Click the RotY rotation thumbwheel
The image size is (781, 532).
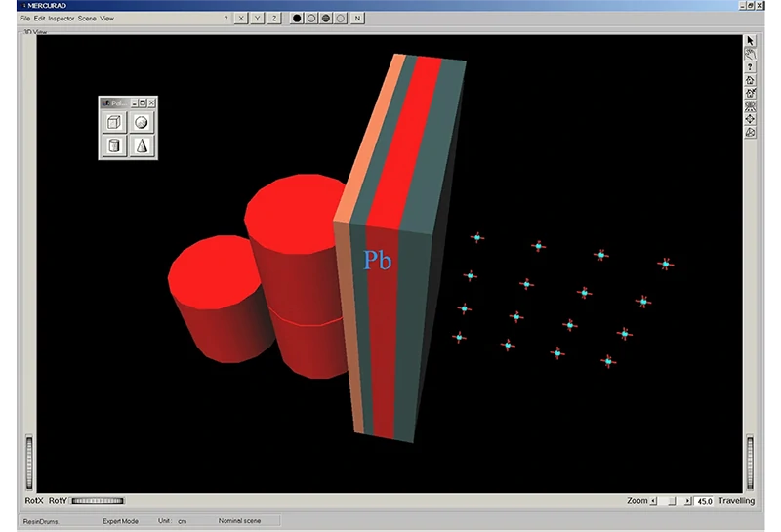point(98,501)
